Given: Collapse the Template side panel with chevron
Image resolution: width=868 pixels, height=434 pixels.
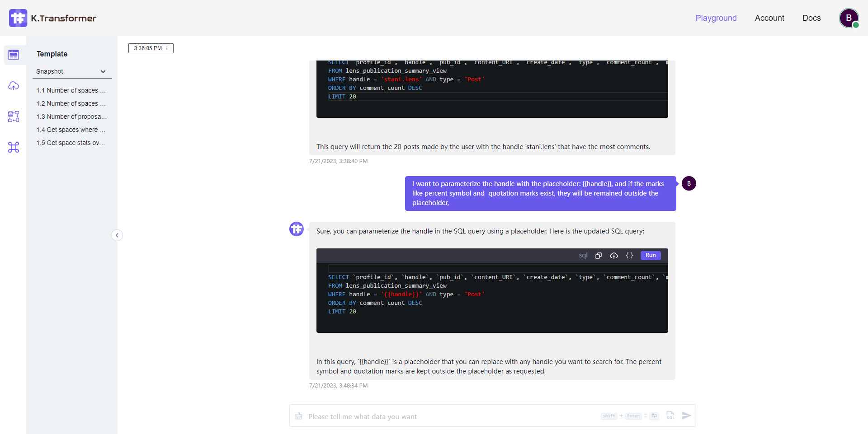Looking at the screenshot, I should click(x=117, y=235).
